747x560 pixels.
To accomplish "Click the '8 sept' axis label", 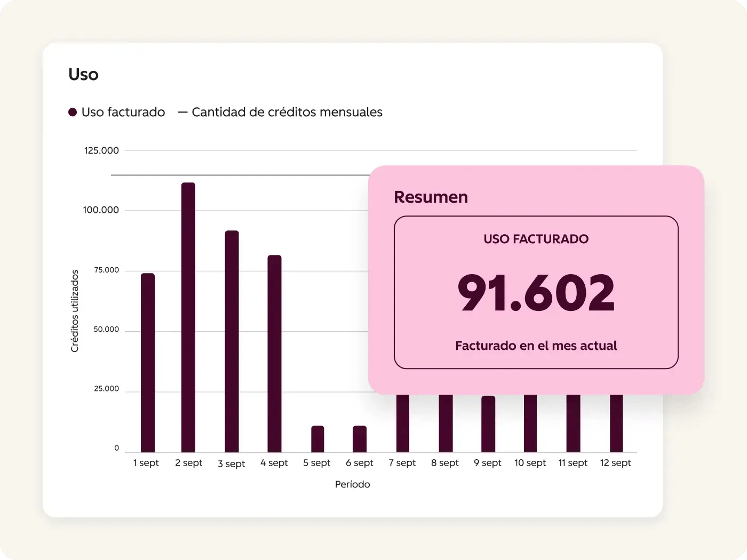I will pos(445,463).
